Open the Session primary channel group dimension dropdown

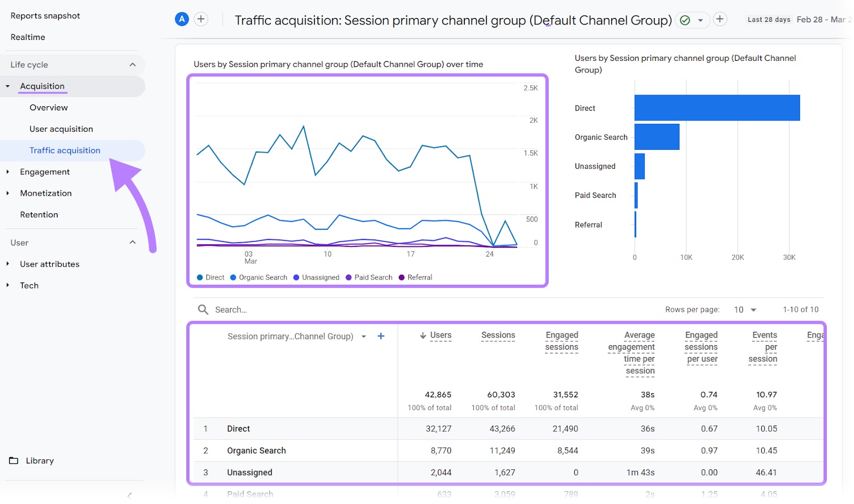(x=364, y=337)
